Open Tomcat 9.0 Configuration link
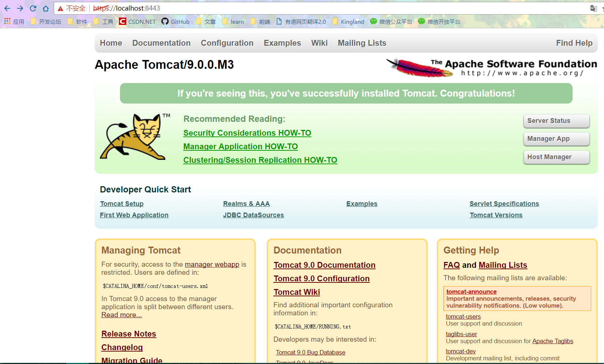 (322, 279)
